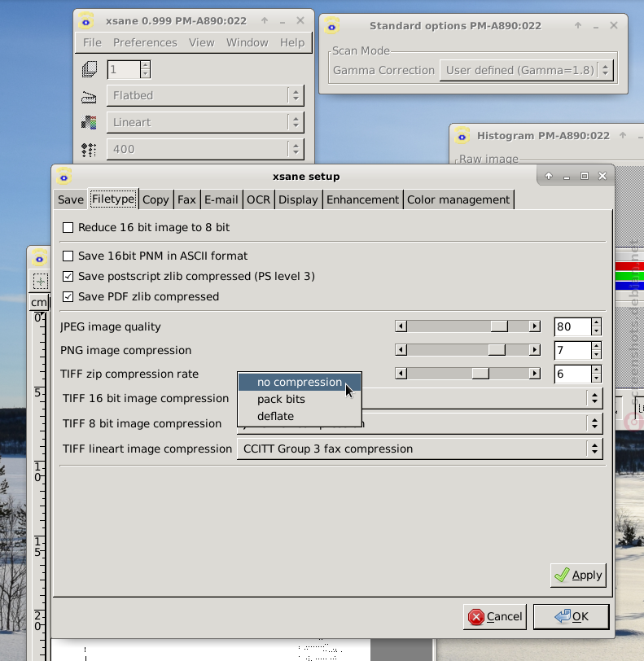Viewport: 644px width, 661px height.
Task: Switch to the Display tab
Action: click(298, 199)
